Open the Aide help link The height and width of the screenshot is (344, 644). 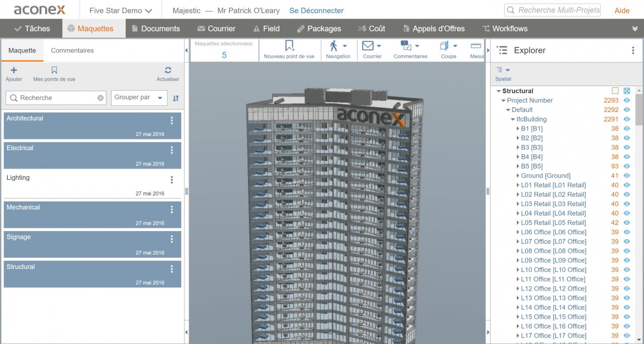click(622, 11)
